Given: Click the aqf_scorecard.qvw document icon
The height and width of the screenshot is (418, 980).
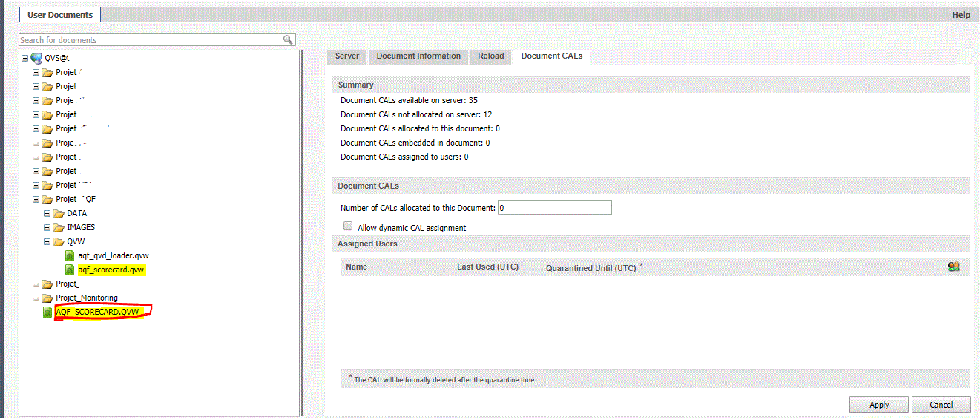Looking at the screenshot, I should coord(70,270).
